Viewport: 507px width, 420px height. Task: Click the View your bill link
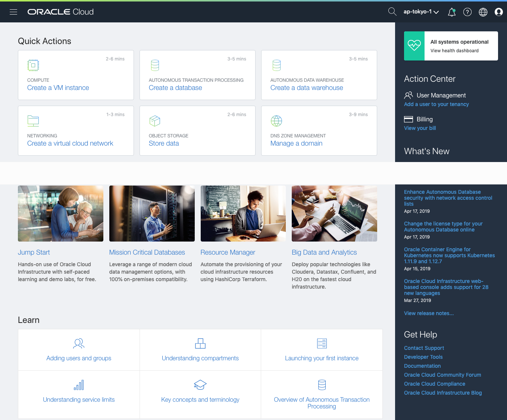(420, 128)
